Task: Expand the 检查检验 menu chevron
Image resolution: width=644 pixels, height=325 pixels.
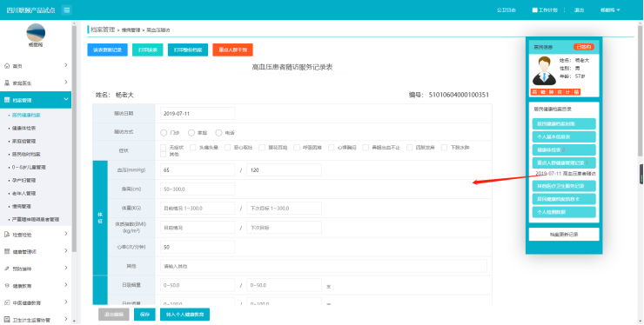Action: click(66, 234)
